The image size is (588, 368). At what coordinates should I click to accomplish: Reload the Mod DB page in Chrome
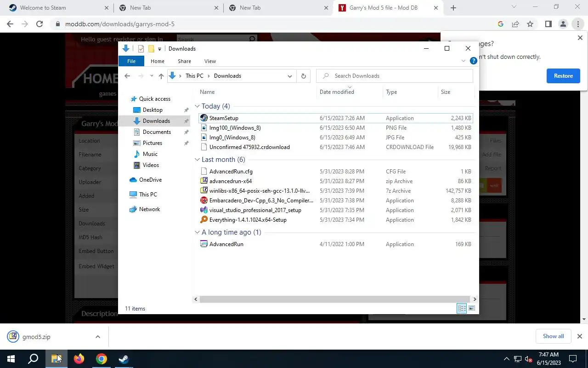pos(40,24)
